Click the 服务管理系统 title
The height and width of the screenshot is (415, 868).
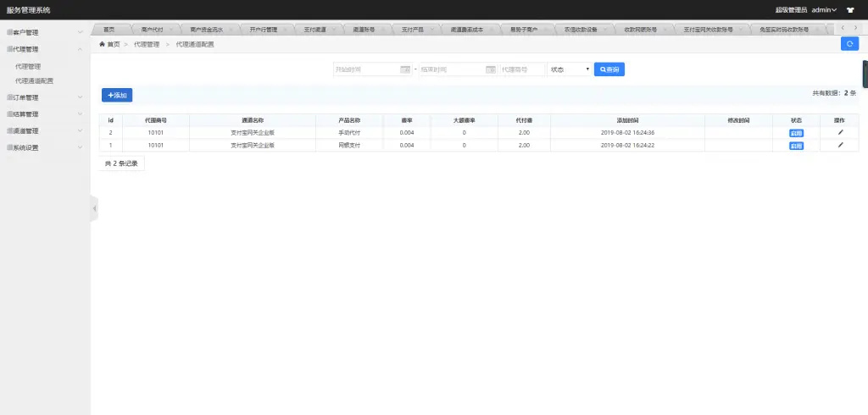(x=28, y=10)
